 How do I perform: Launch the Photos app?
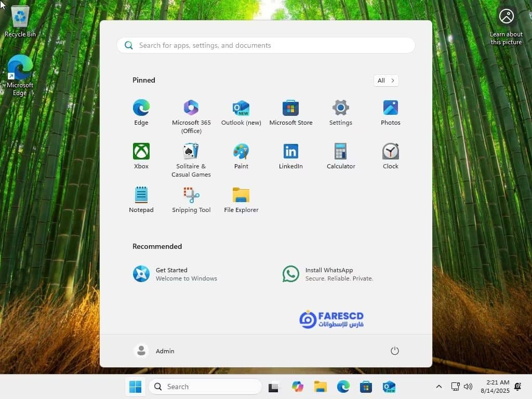pos(391,113)
